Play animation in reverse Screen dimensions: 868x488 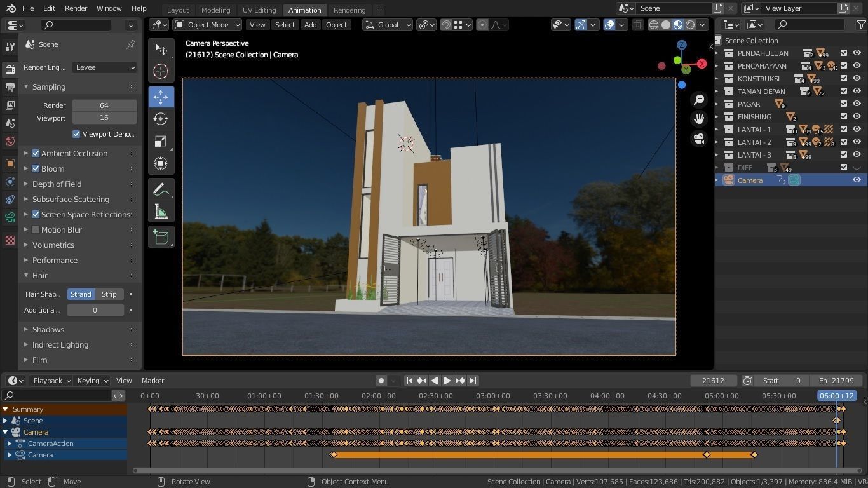[435, 381]
